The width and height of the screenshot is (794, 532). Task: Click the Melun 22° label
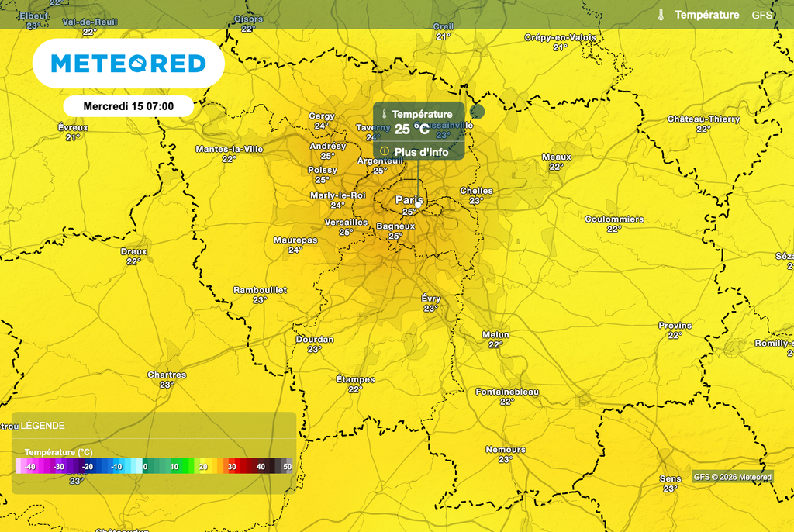[495, 340]
